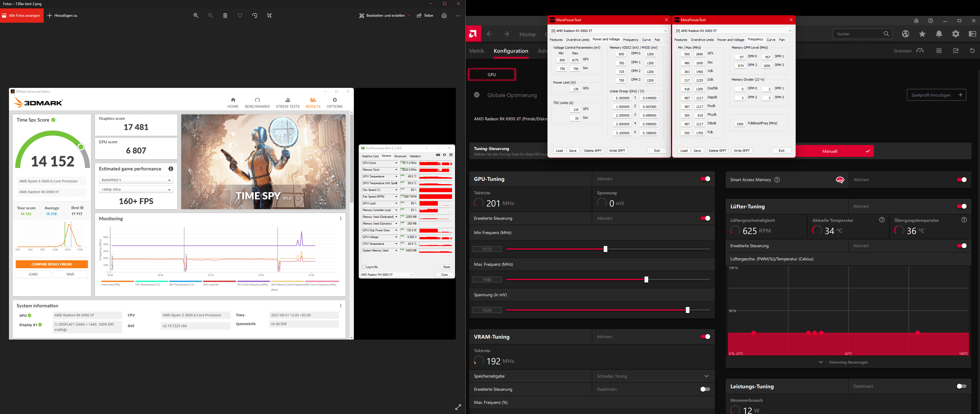Image resolution: width=980 pixels, height=414 pixels.
Task: Switch to Advanced tab in GPU-Z
Action: pos(400,156)
